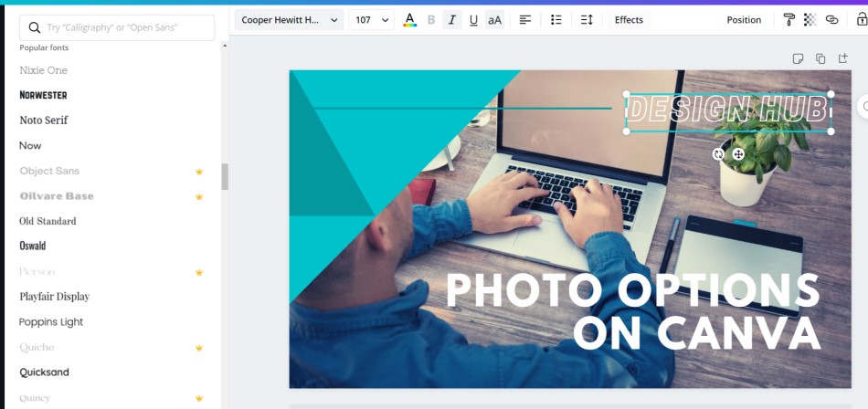
Task: Select the Norwester font
Action: point(43,95)
